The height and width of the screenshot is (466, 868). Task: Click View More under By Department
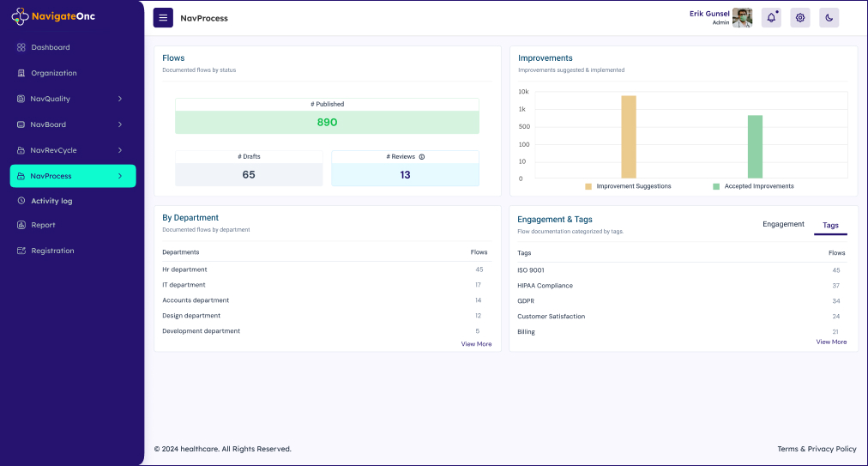(476, 344)
